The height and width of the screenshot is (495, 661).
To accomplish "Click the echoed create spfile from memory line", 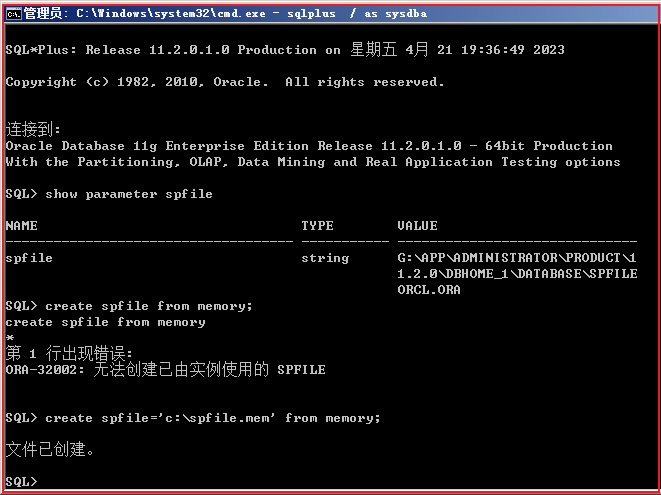I will (x=105, y=322).
